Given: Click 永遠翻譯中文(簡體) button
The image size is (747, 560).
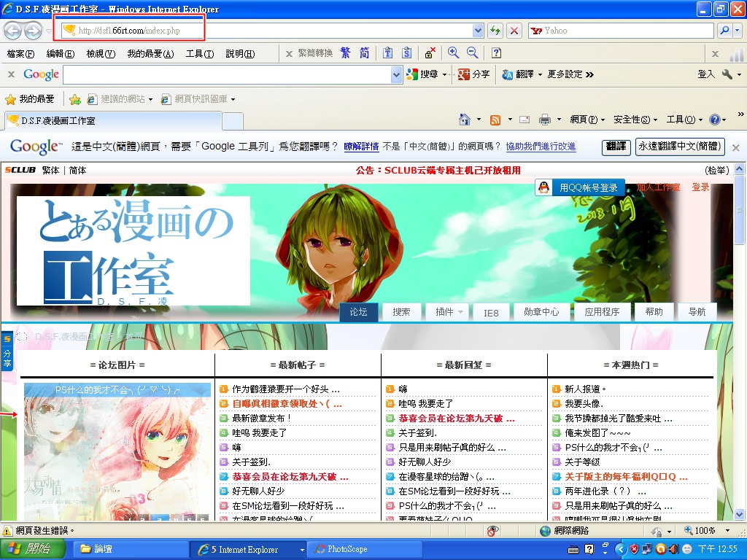Looking at the screenshot, I should pyautogui.click(x=680, y=146).
